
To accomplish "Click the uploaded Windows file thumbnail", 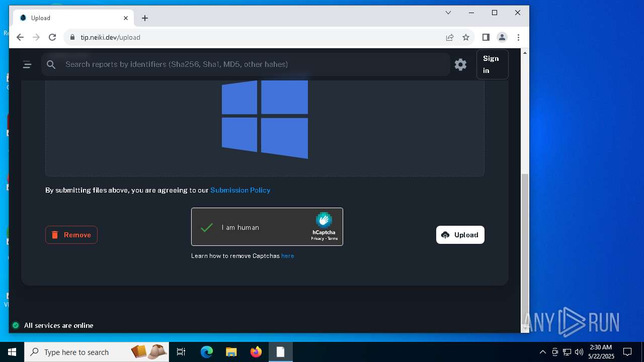I will pos(265,120).
